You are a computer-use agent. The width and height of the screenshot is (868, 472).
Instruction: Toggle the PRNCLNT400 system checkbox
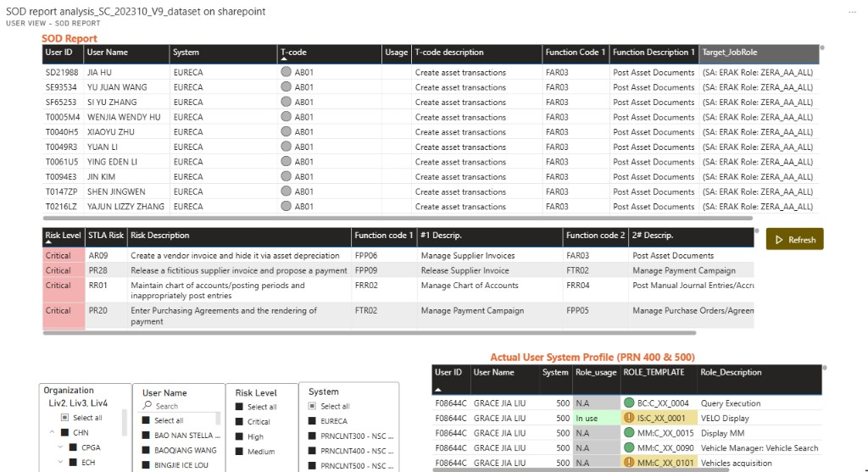click(312, 451)
